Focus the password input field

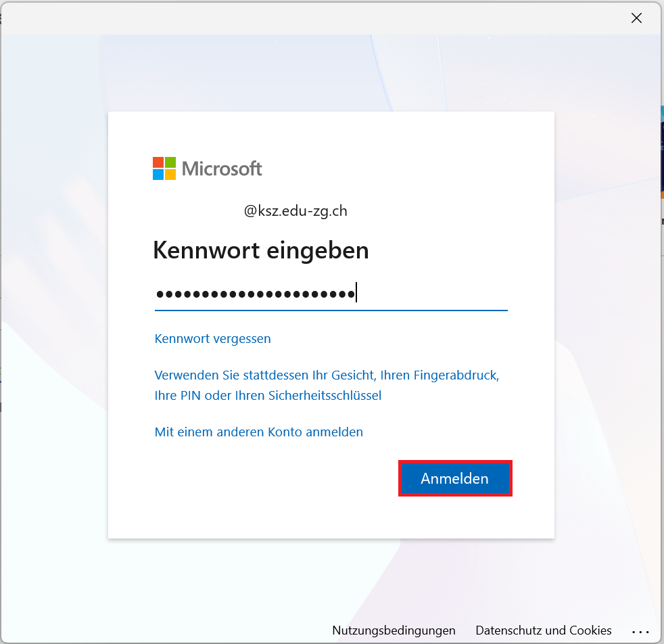tap(433, 294)
